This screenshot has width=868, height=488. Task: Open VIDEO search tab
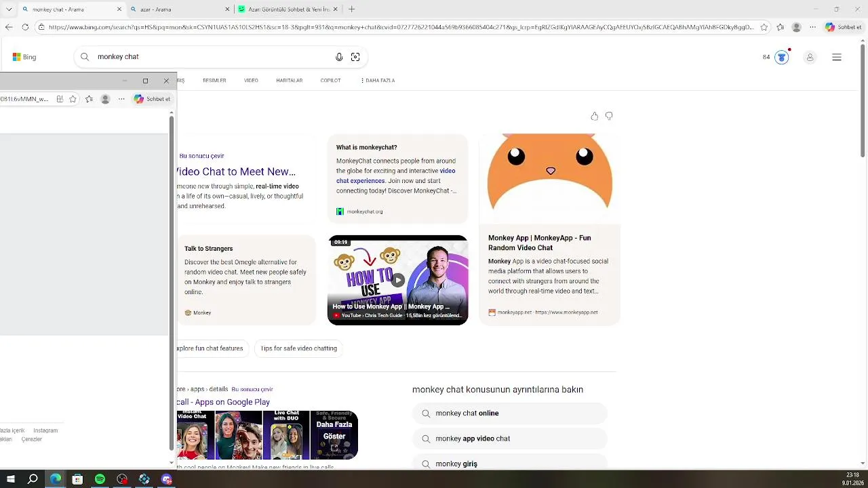(x=251, y=81)
